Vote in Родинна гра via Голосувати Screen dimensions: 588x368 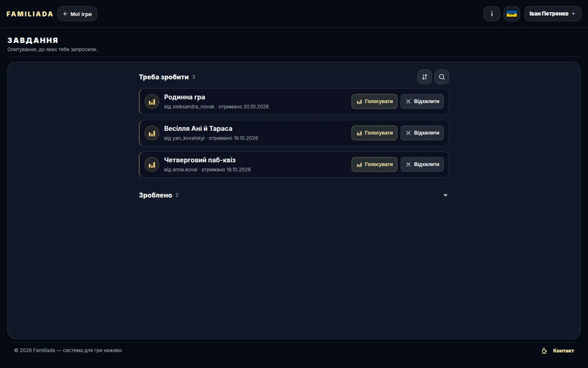pos(374,101)
